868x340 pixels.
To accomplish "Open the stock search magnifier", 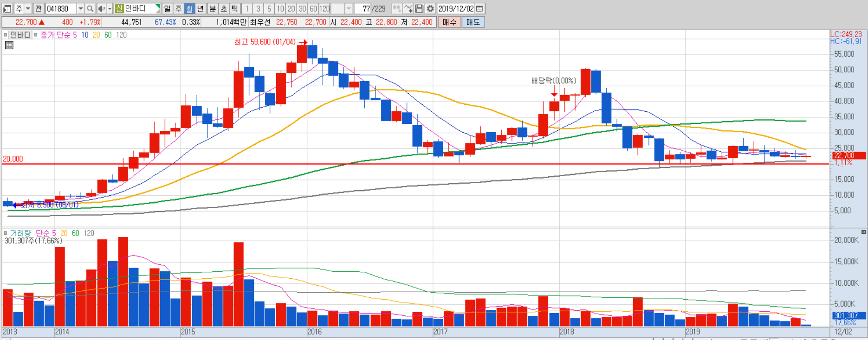I will coord(90,8).
